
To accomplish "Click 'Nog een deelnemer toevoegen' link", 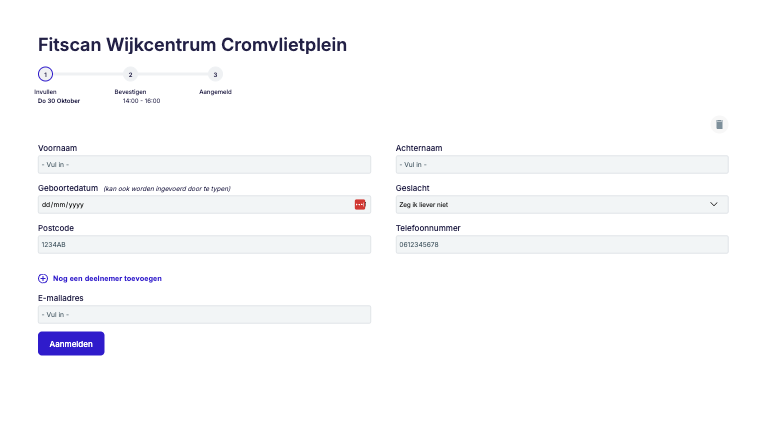I will click(107, 279).
